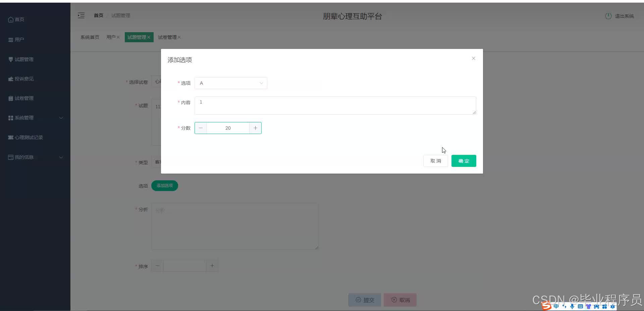Click the Sogou input method S logo
The width and height of the screenshot is (644, 311).
pos(547,306)
